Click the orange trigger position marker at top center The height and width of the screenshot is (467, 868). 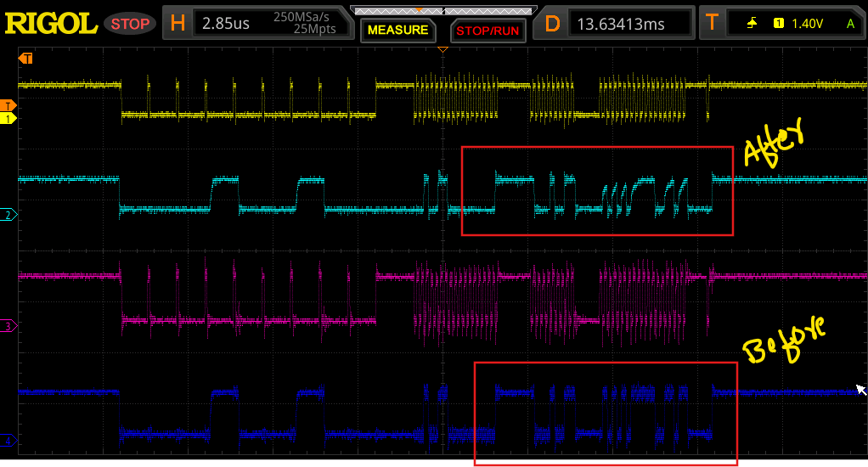coord(442,50)
